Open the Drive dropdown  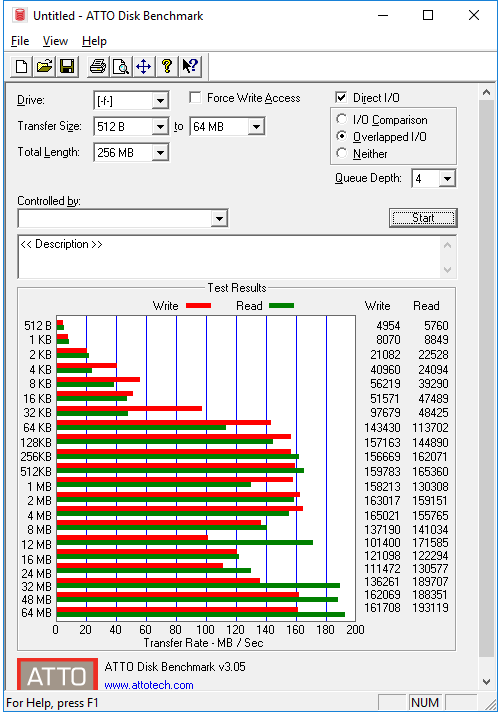pos(160,101)
